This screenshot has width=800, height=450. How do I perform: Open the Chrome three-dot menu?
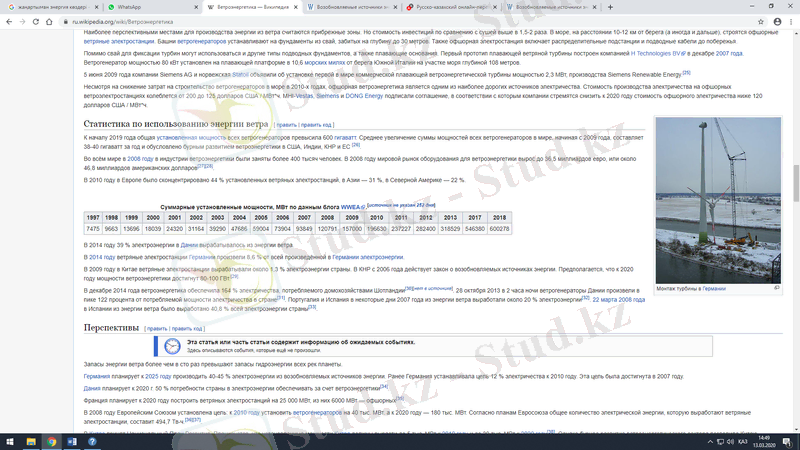[x=791, y=19]
